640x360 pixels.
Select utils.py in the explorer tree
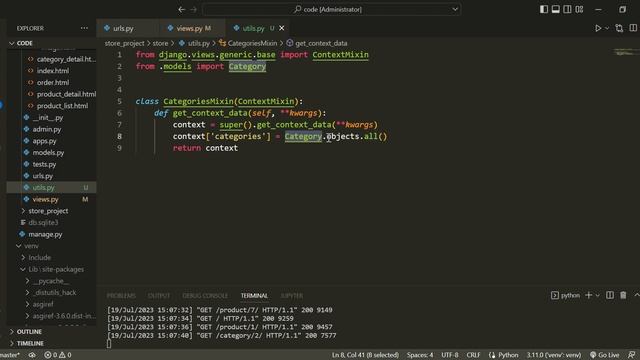(x=43, y=188)
